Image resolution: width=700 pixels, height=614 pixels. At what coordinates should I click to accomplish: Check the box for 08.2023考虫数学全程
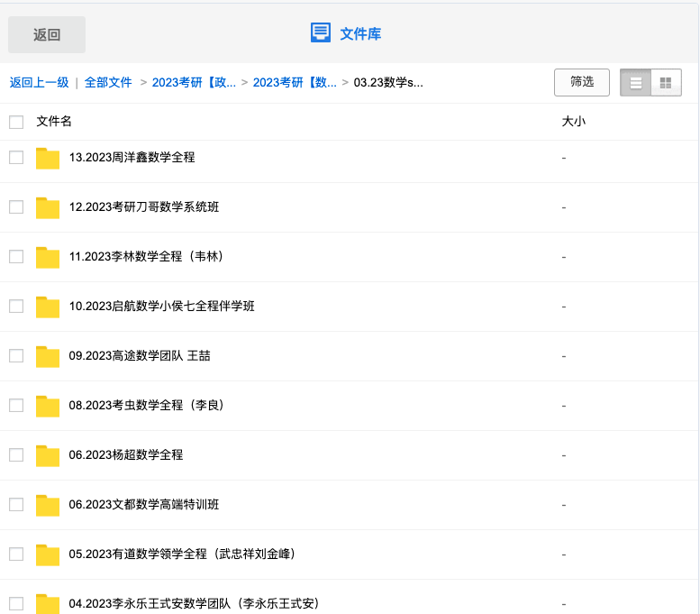(x=16, y=406)
